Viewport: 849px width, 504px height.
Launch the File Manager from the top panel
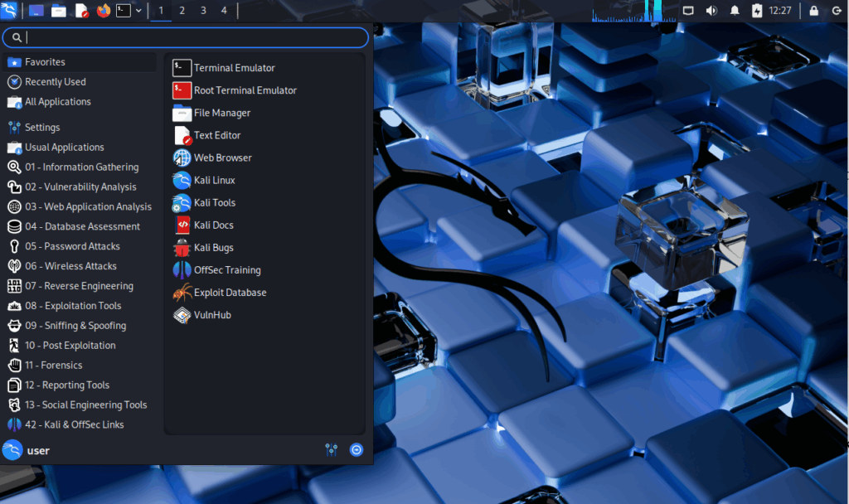point(59,10)
